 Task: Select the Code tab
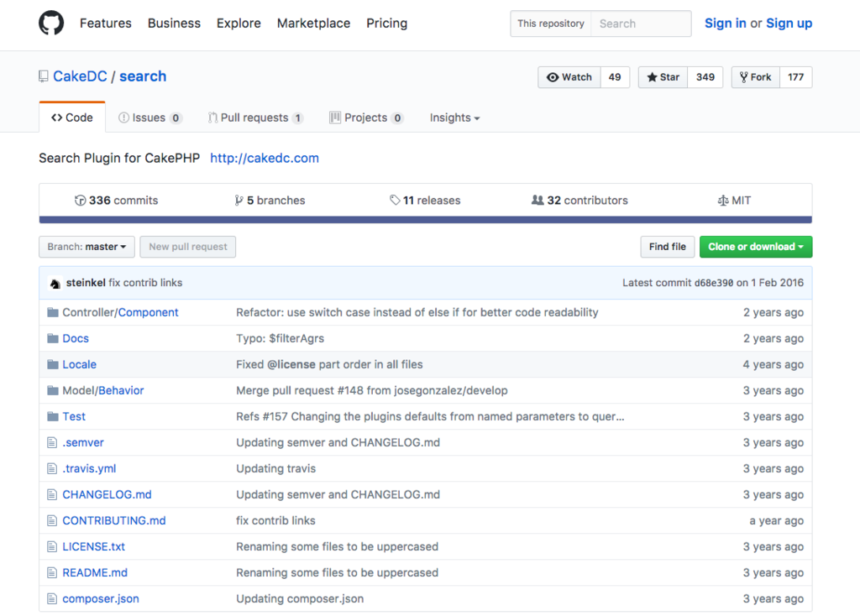tap(72, 117)
